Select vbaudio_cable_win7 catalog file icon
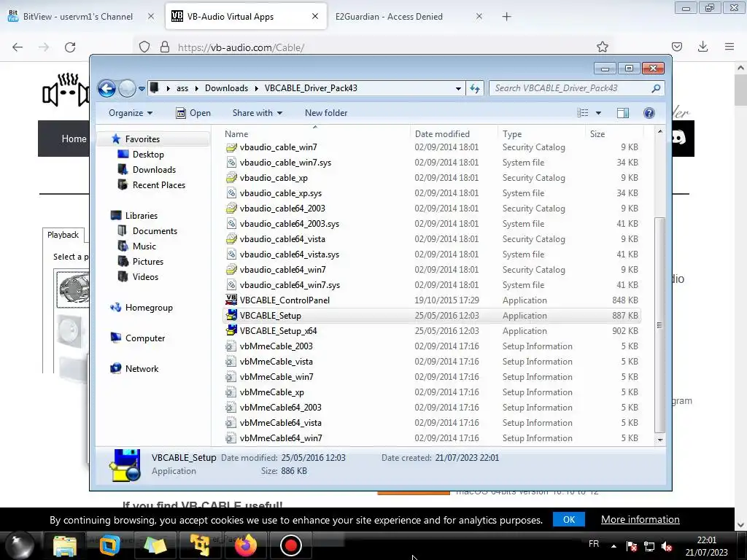The height and width of the screenshot is (560, 747). (x=231, y=147)
